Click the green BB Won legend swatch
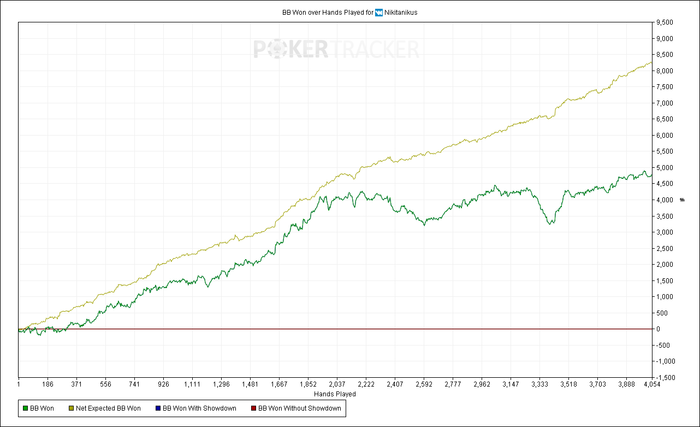 pyautogui.click(x=25, y=408)
